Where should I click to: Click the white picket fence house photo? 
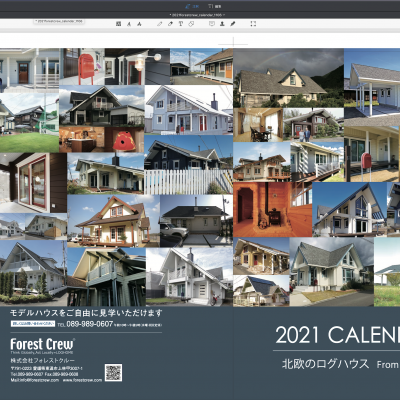click(x=189, y=165)
